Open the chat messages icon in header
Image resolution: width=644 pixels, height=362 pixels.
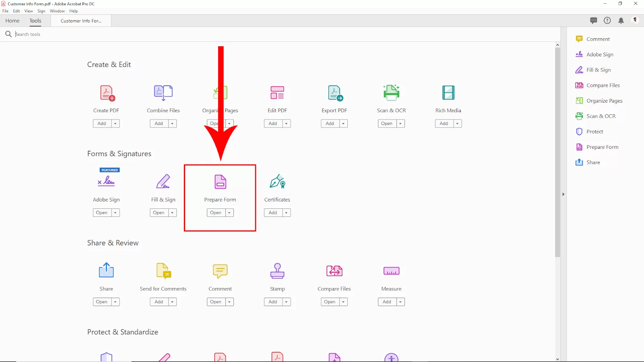594,21
